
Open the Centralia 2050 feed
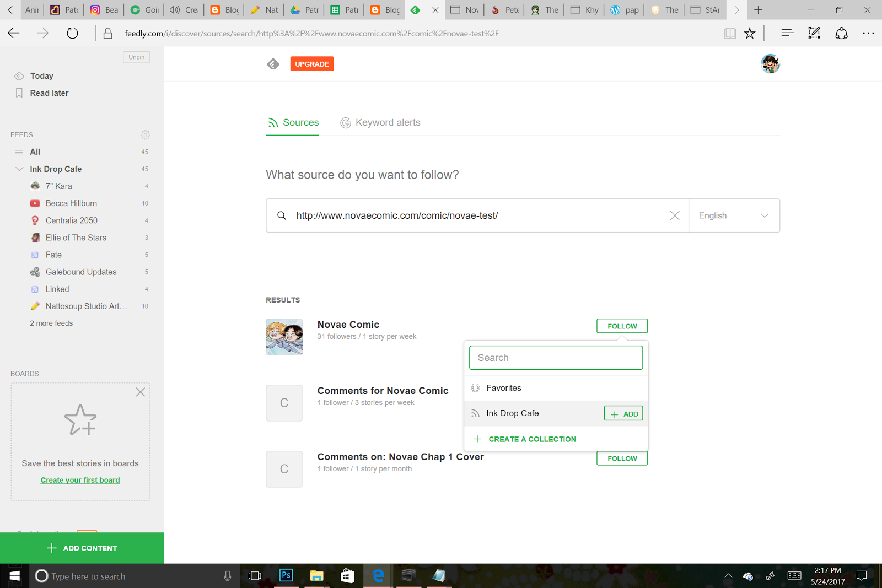point(72,220)
